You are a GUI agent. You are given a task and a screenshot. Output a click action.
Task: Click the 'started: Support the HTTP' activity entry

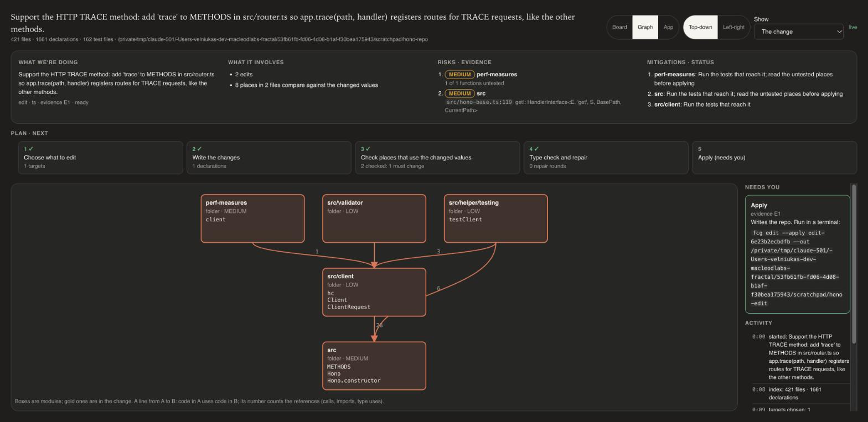800,357
